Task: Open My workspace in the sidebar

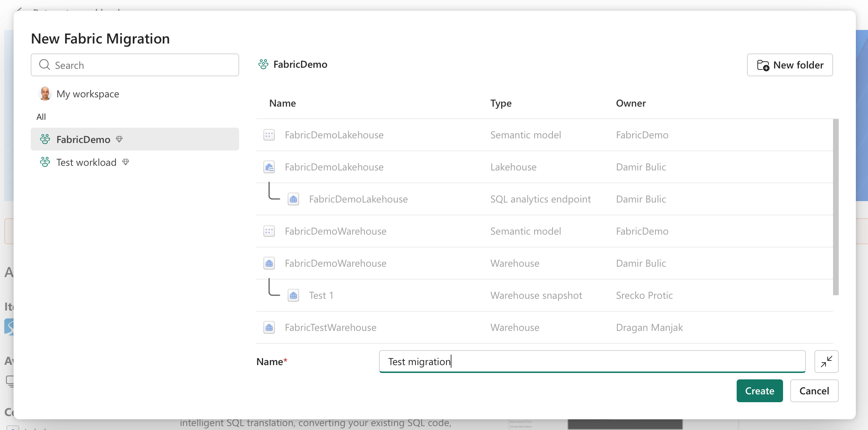Action: click(87, 94)
